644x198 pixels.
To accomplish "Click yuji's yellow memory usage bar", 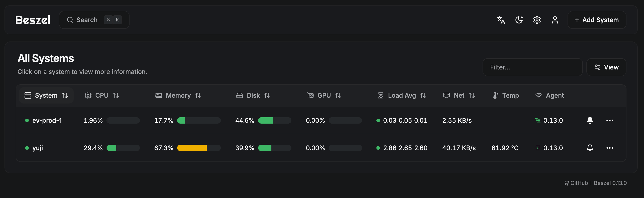I will click(192, 148).
